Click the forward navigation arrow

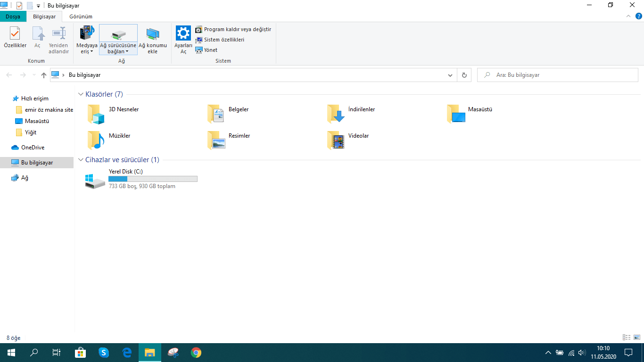click(x=23, y=75)
